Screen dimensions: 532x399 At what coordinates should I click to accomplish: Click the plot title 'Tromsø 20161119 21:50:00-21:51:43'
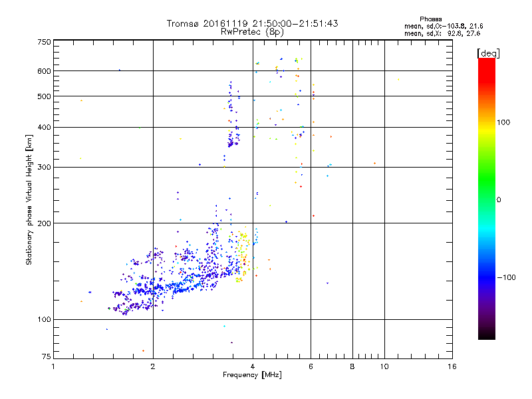(x=252, y=23)
